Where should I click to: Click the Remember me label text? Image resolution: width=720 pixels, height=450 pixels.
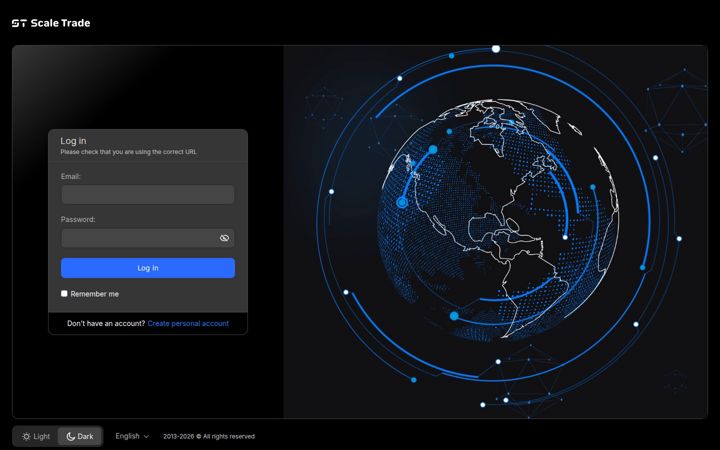(x=95, y=294)
